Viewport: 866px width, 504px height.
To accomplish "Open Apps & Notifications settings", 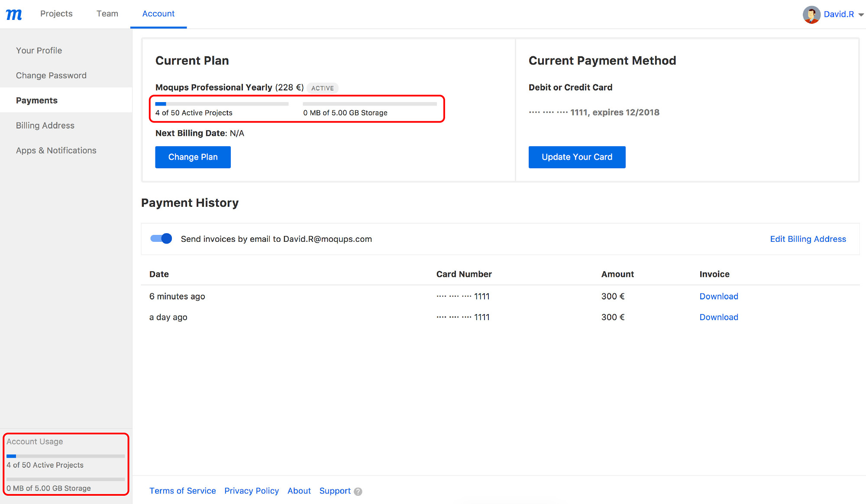I will [56, 151].
